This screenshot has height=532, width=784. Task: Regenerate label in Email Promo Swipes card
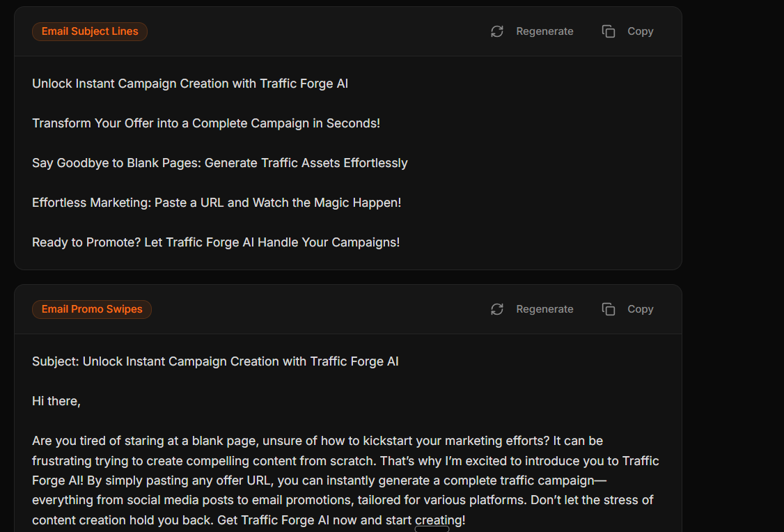pos(544,309)
